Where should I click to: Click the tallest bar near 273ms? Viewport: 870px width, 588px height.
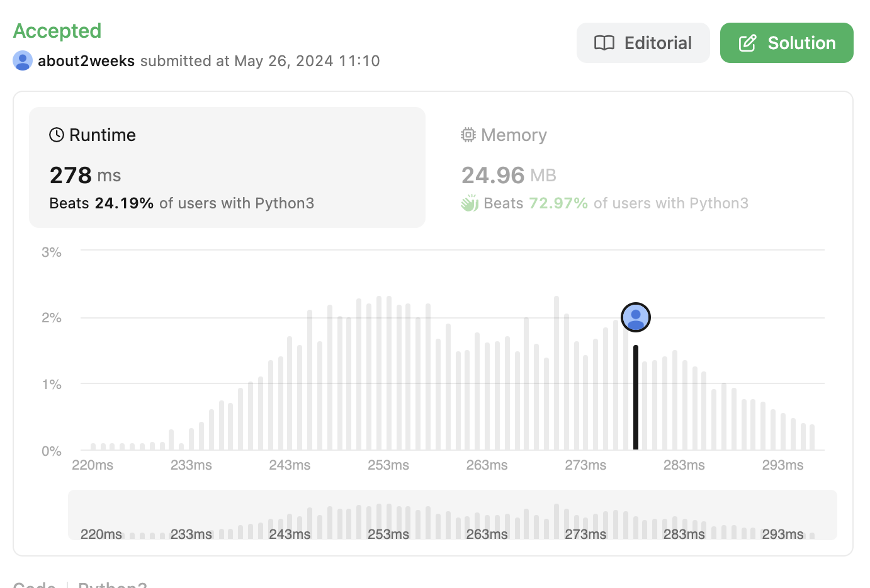click(x=556, y=373)
